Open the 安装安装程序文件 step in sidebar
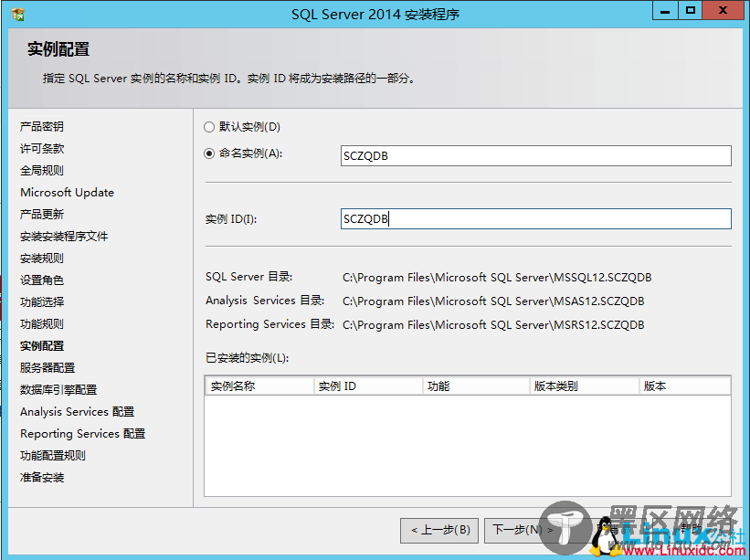750x560 pixels. pyautogui.click(x=64, y=237)
